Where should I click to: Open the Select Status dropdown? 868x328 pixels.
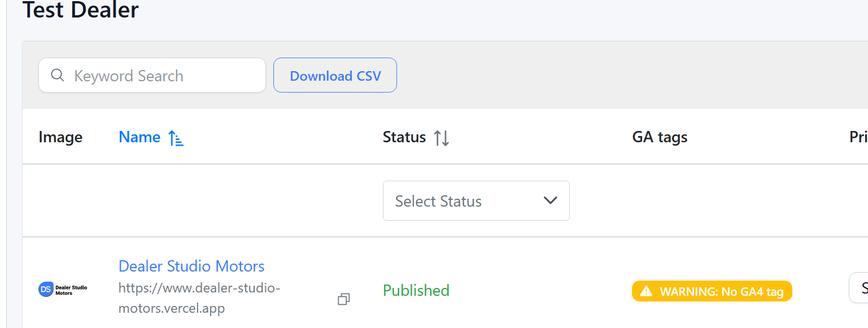[476, 201]
